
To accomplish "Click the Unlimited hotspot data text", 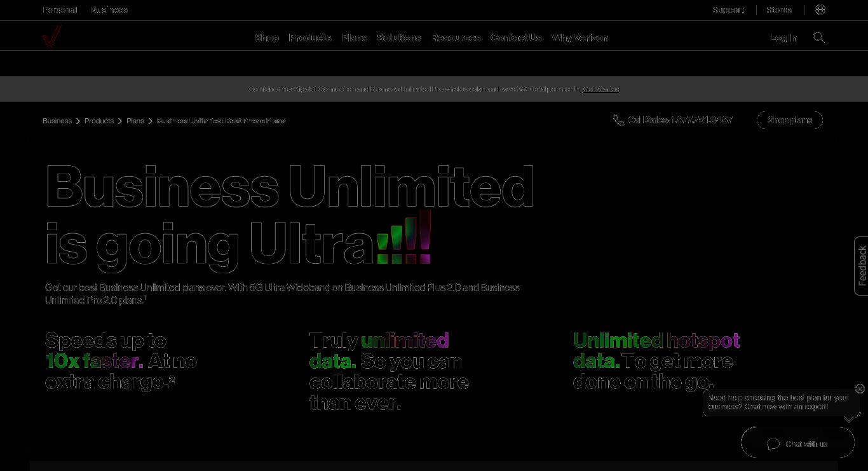I will pyautogui.click(x=656, y=361).
